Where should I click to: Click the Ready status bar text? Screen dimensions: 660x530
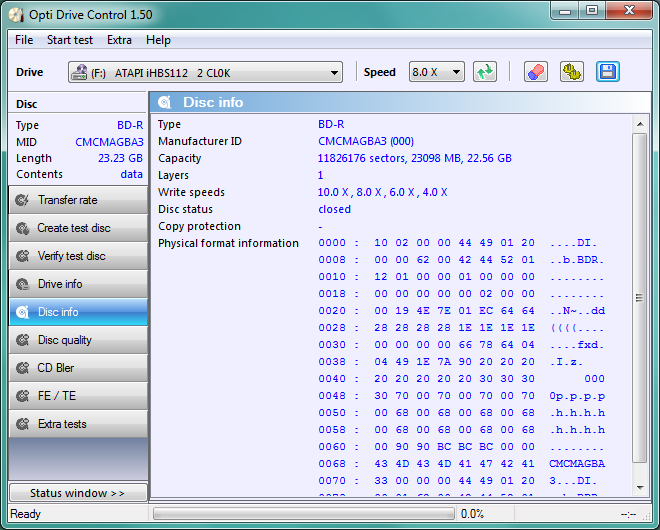[x=25, y=514]
